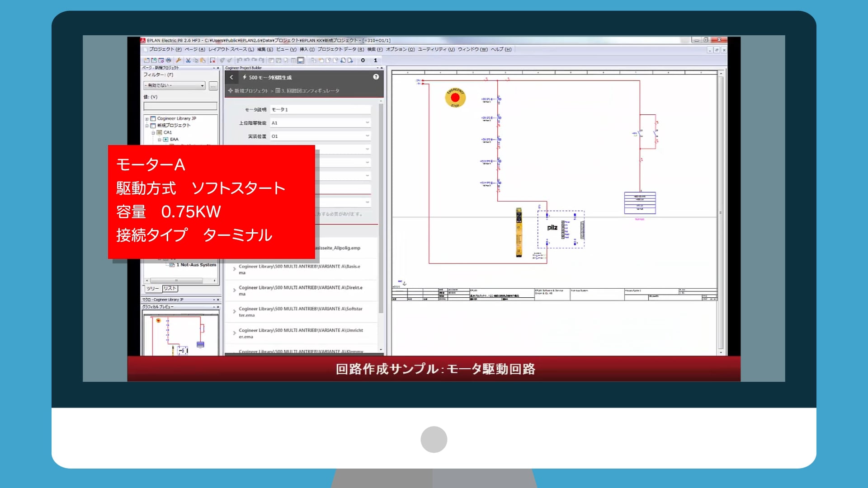Open the プロジェクトデータ(R) menu
Image resolution: width=868 pixels, height=488 pixels.
pyautogui.click(x=340, y=49)
